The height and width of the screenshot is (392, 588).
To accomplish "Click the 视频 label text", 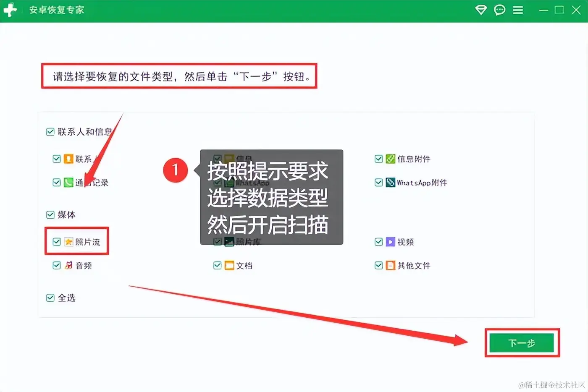I will click(x=406, y=242).
